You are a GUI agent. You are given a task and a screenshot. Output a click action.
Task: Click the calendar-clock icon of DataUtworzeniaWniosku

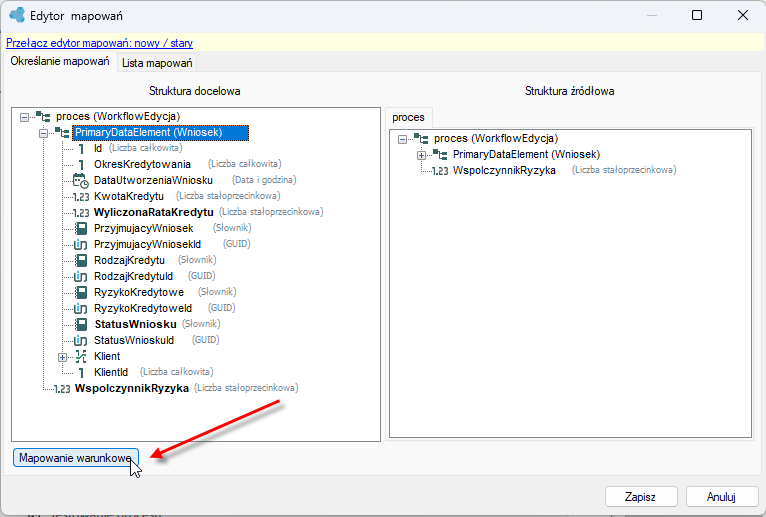tap(81, 181)
